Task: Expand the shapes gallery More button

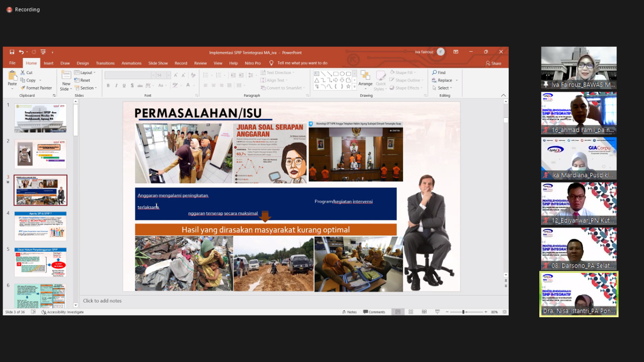Action: click(354, 87)
